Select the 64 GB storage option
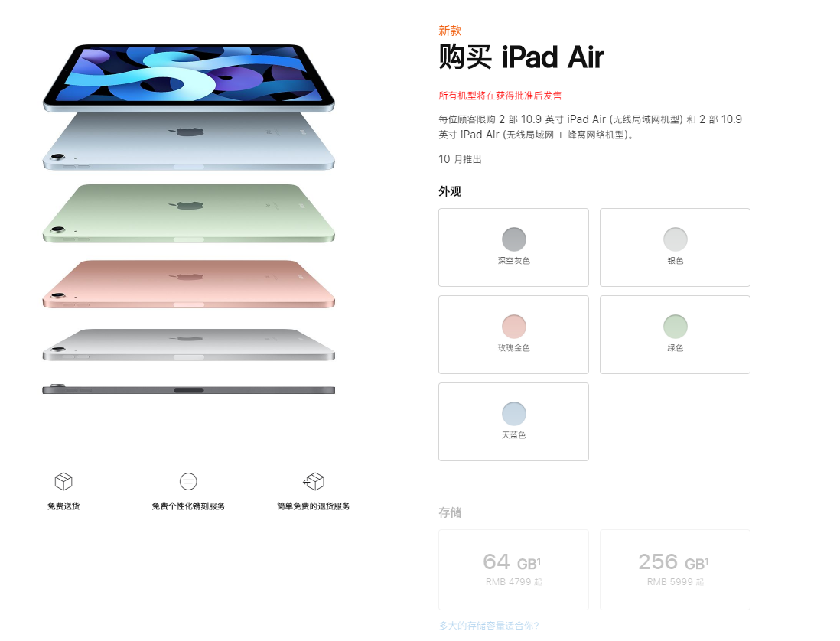Screen dimensions: 840x641 click(x=513, y=570)
